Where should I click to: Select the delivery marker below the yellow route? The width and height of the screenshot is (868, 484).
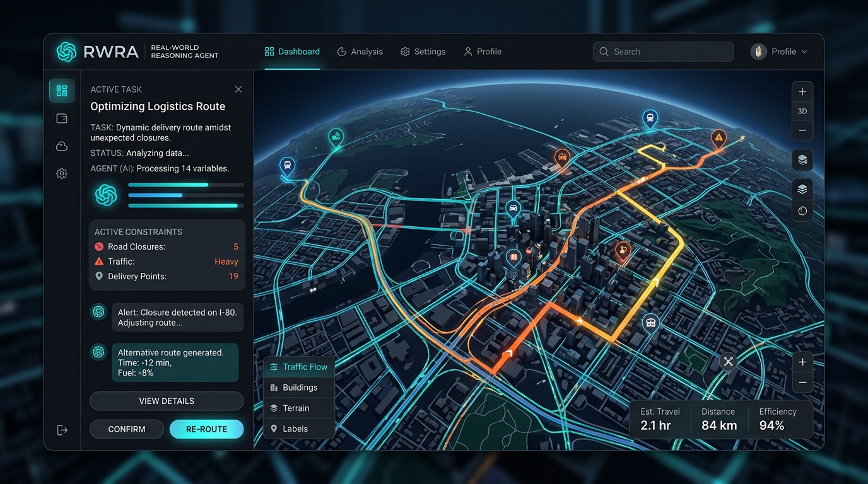[650, 323]
